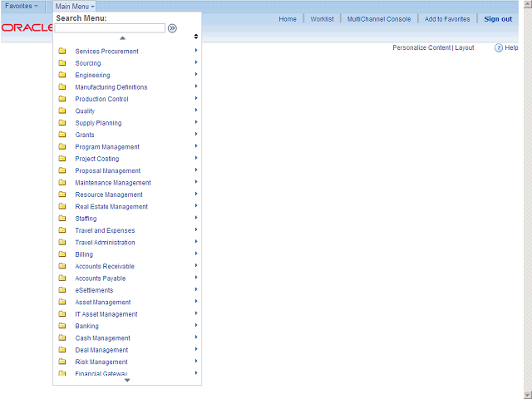The height and width of the screenshot is (399, 532).
Task: Expand the Financial Gateway submenu arrow
Action: [196, 373]
